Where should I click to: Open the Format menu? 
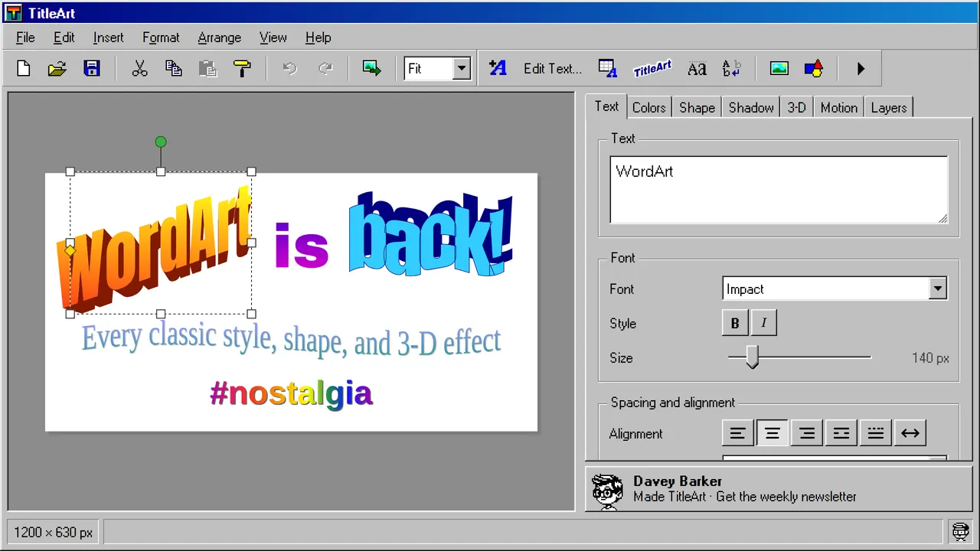(161, 37)
